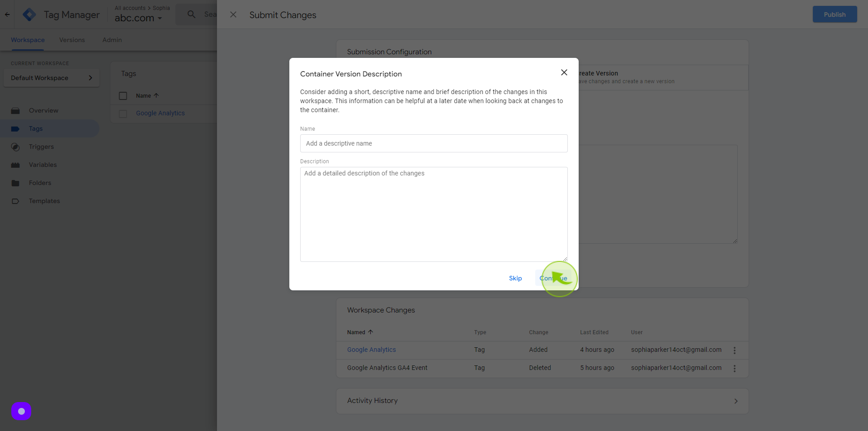868x431 pixels.
Task: Switch to the Workspace tab
Action: tap(28, 40)
